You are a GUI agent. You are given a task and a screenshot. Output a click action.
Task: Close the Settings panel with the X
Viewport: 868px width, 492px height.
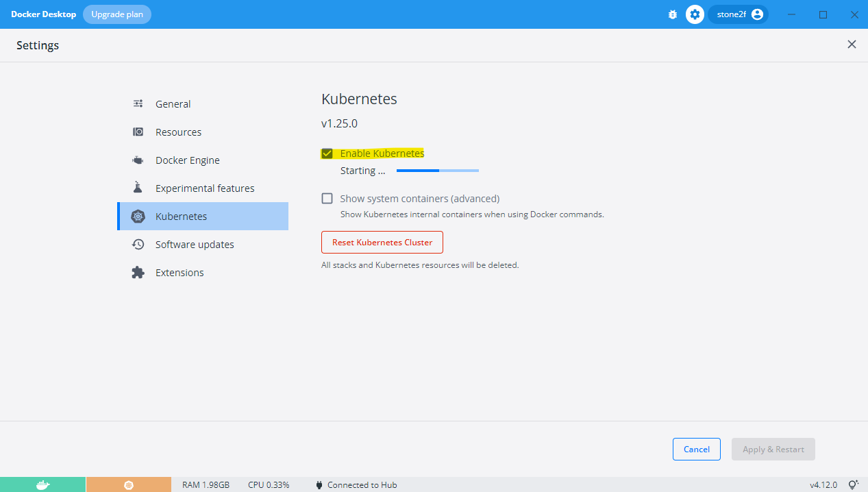pyautogui.click(x=852, y=45)
